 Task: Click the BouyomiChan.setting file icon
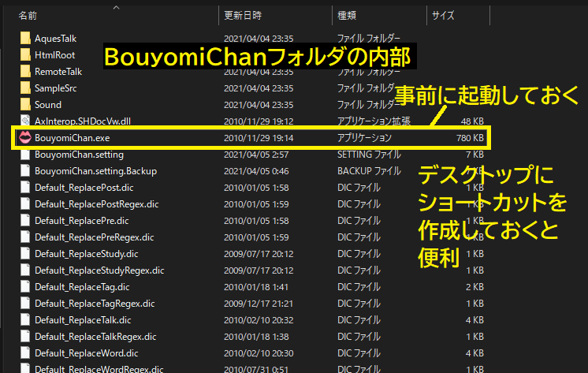click(x=25, y=155)
